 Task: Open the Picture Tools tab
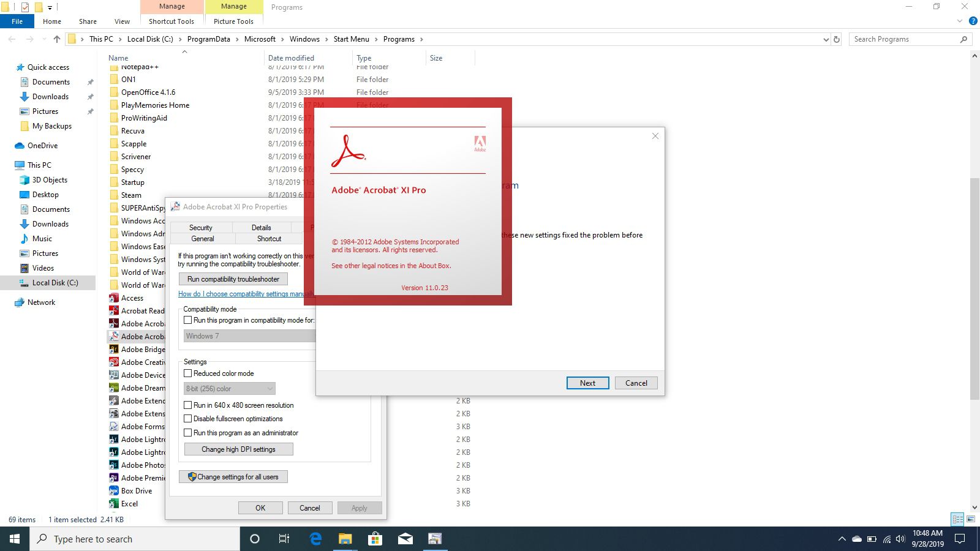pos(233,21)
